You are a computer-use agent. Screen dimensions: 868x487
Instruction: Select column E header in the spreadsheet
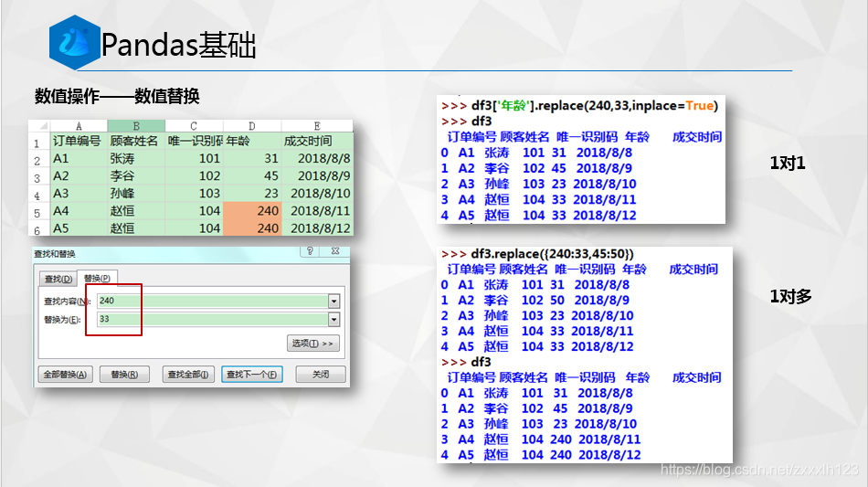pyautogui.click(x=317, y=126)
